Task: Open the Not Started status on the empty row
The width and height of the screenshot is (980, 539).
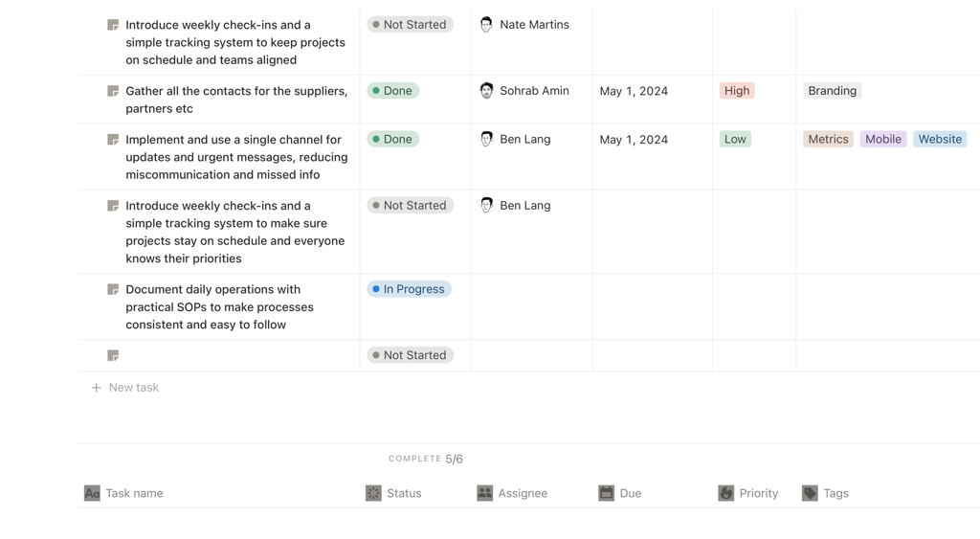Action: pos(410,355)
